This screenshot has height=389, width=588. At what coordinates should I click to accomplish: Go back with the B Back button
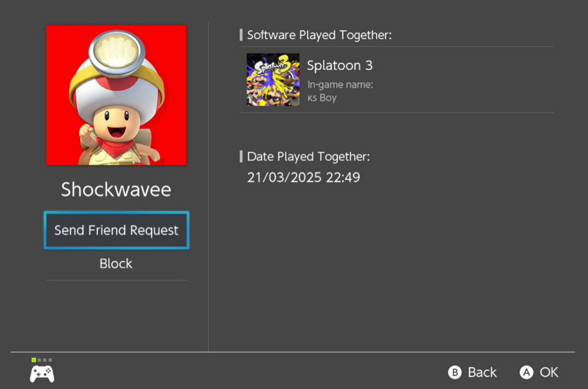472,372
